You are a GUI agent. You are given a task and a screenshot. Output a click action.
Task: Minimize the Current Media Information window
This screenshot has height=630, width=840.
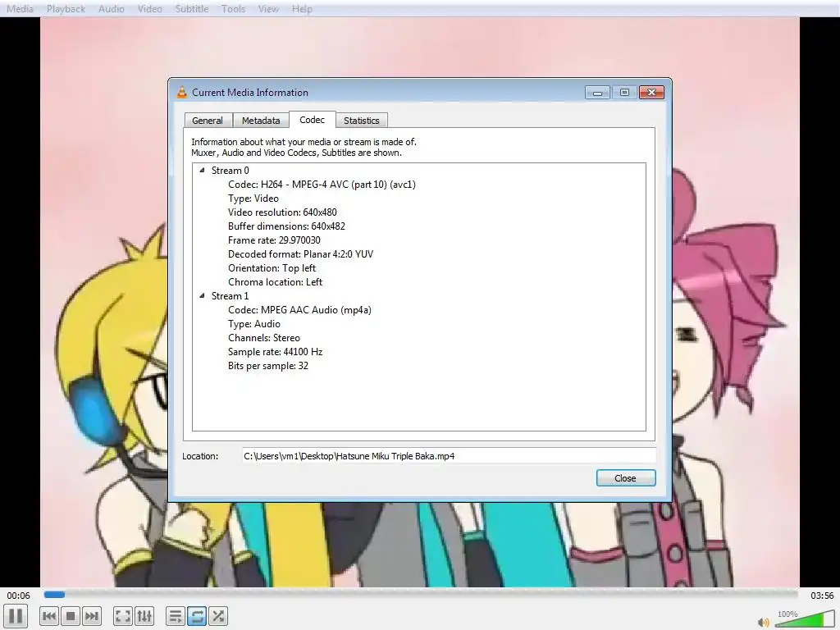tap(597, 93)
